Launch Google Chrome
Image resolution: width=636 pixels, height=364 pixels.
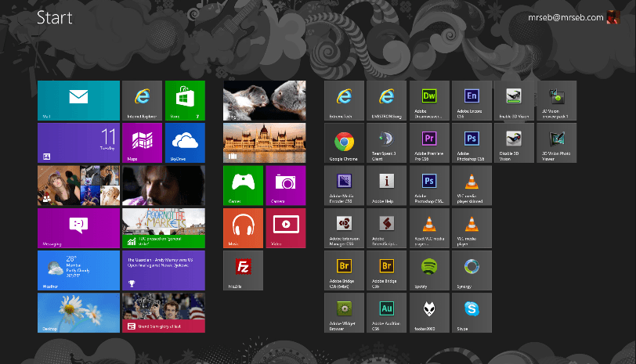click(343, 142)
